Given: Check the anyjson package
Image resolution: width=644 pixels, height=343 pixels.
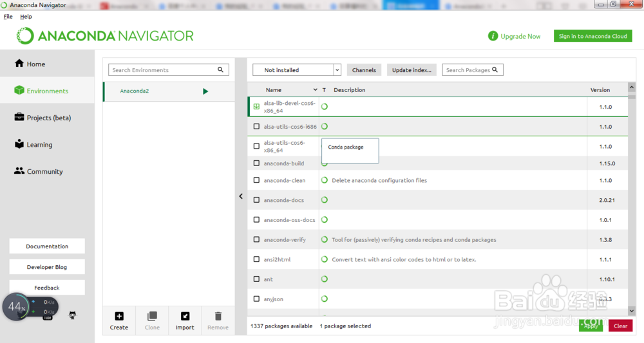Looking at the screenshot, I should pyautogui.click(x=257, y=299).
